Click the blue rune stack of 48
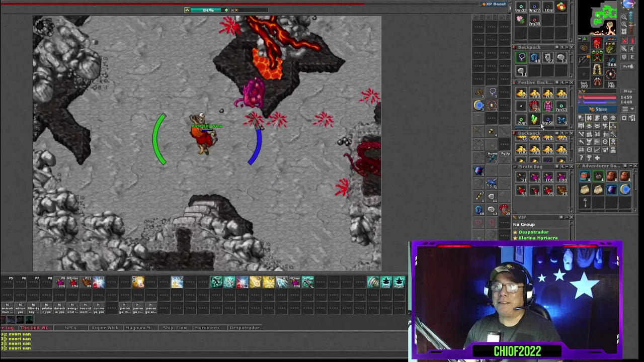 click(x=534, y=58)
